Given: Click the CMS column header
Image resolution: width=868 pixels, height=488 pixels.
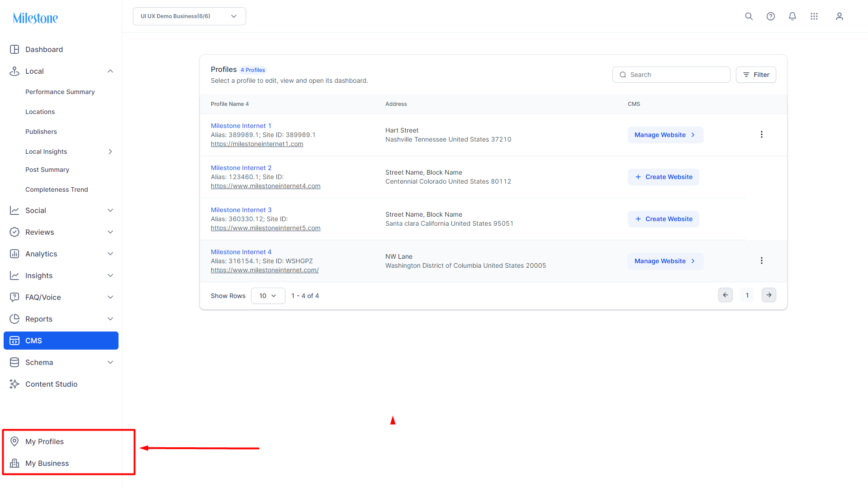Looking at the screenshot, I should click(634, 104).
